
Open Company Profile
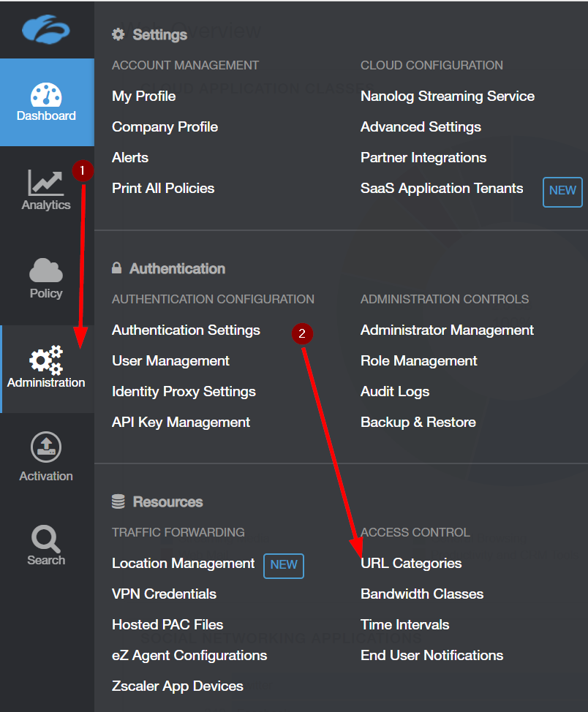165,127
